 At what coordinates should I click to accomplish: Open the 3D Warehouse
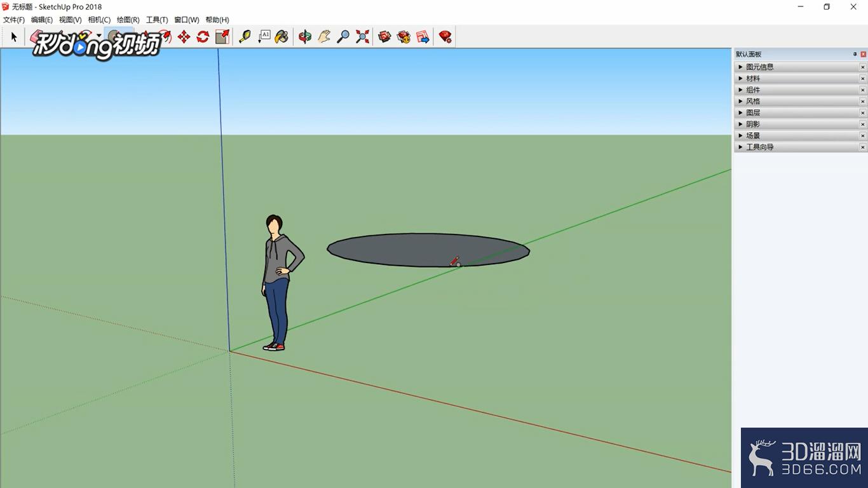coord(384,37)
